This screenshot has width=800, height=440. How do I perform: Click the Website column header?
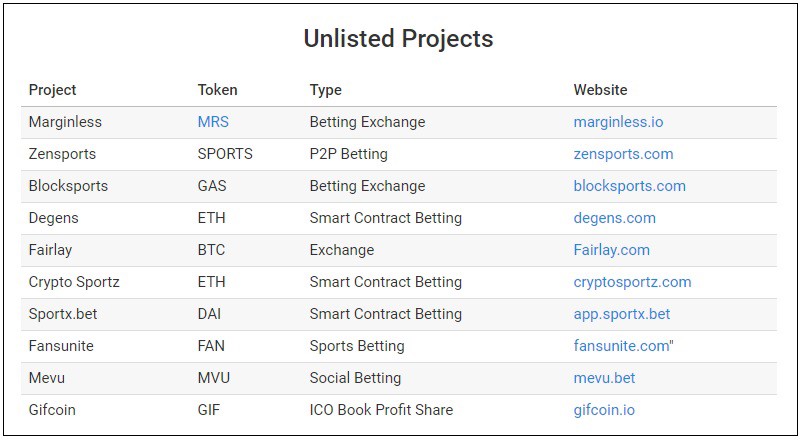tap(601, 90)
